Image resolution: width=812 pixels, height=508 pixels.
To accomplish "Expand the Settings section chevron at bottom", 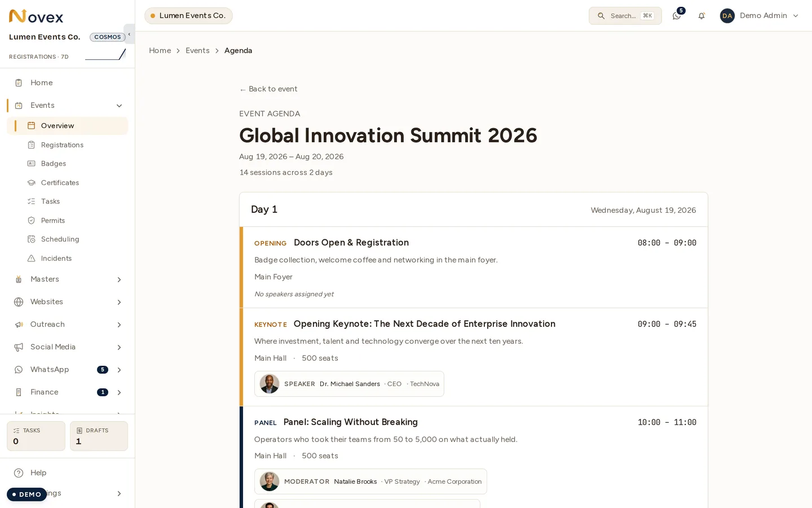I will pyautogui.click(x=119, y=493).
